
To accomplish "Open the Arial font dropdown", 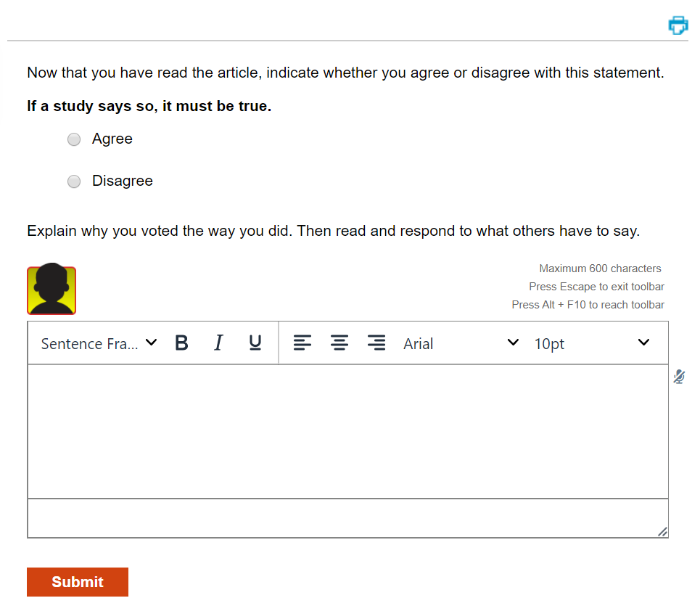I will point(461,343).
